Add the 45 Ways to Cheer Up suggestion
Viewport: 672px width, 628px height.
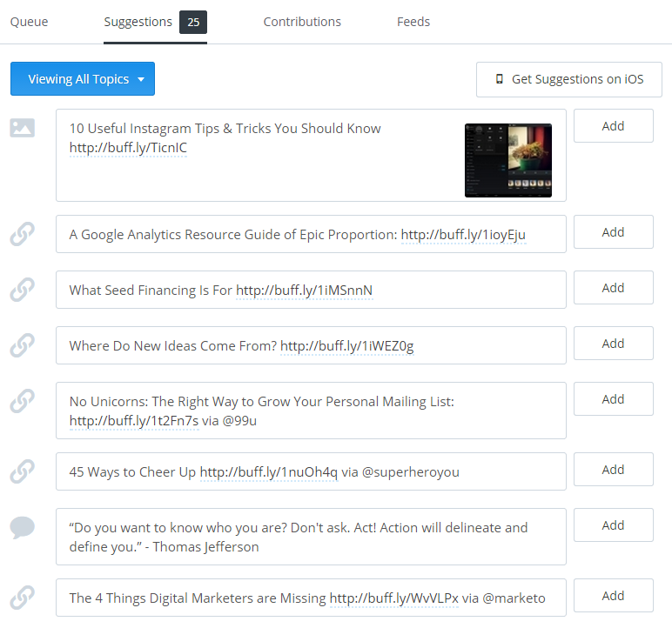click(x=614, y=470)
